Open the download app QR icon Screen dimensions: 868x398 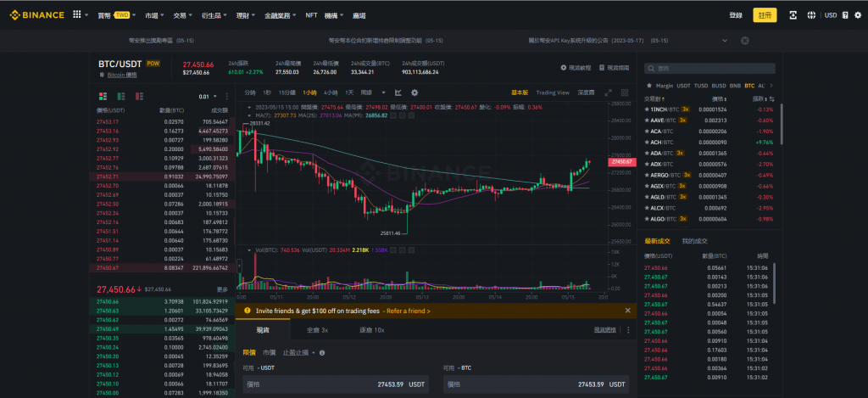(793, 15)
